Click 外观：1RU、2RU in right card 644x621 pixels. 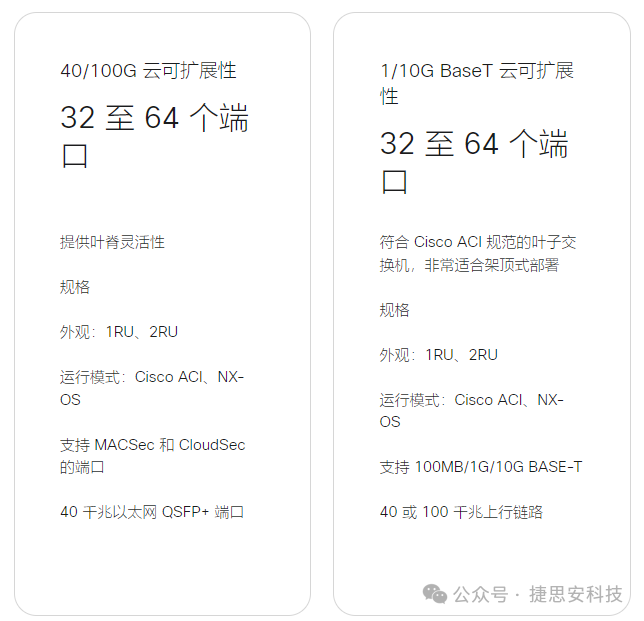coord(438,355)
